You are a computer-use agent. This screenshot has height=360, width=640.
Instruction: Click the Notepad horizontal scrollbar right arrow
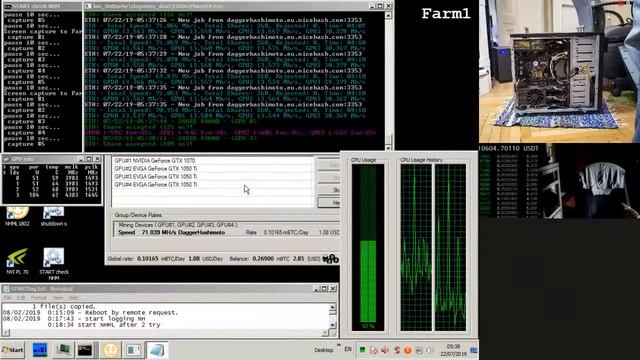[325, 333]
